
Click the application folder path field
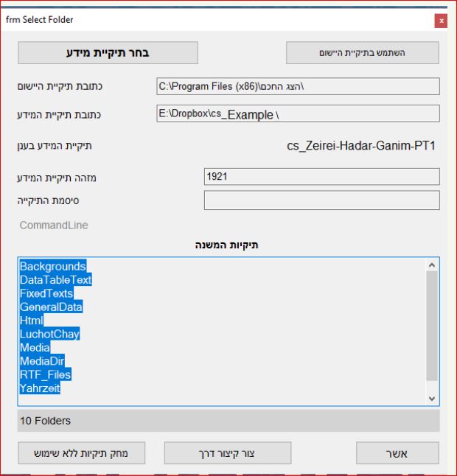coord(299,87)
